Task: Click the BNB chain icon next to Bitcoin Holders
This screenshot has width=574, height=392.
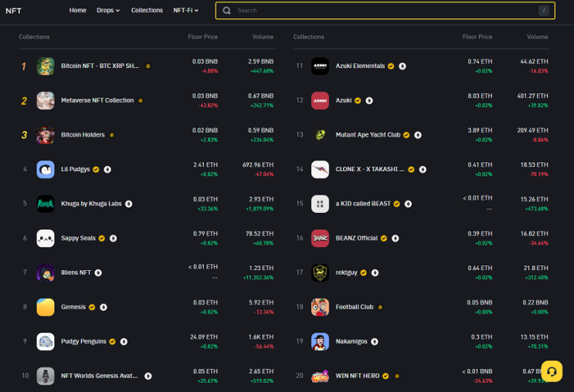Action: point(112,135)
